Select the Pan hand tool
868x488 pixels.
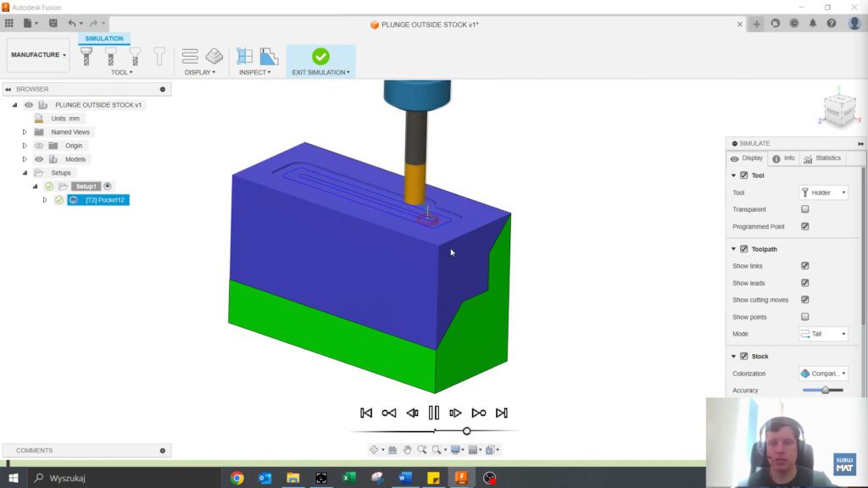tap(407, 450)
